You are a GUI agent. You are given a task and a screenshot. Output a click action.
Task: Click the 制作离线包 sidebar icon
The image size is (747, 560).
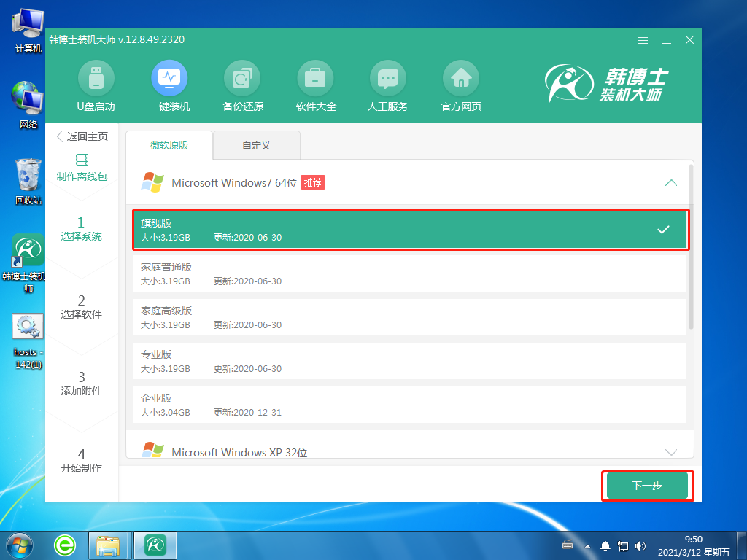[82, 160]
